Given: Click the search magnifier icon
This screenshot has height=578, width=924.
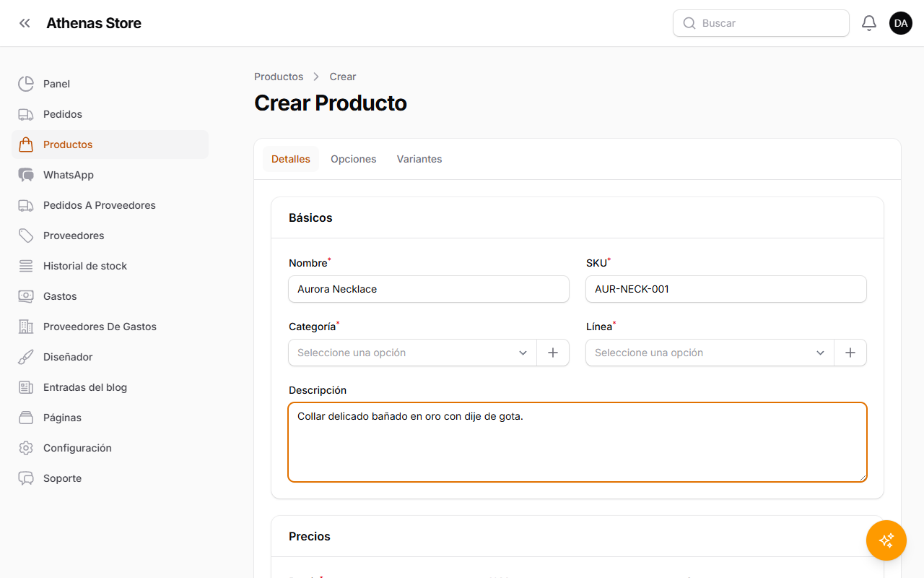Looking at the screenshot, I should coord(689,23).
